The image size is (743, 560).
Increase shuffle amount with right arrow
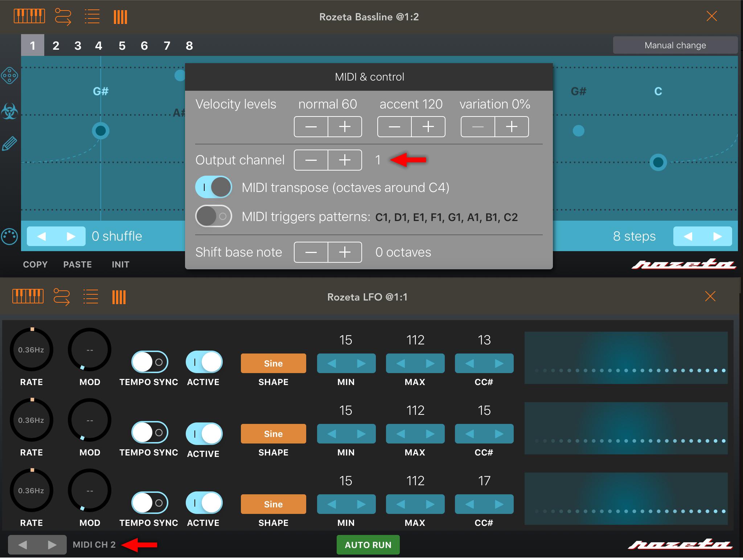(71, 236)
